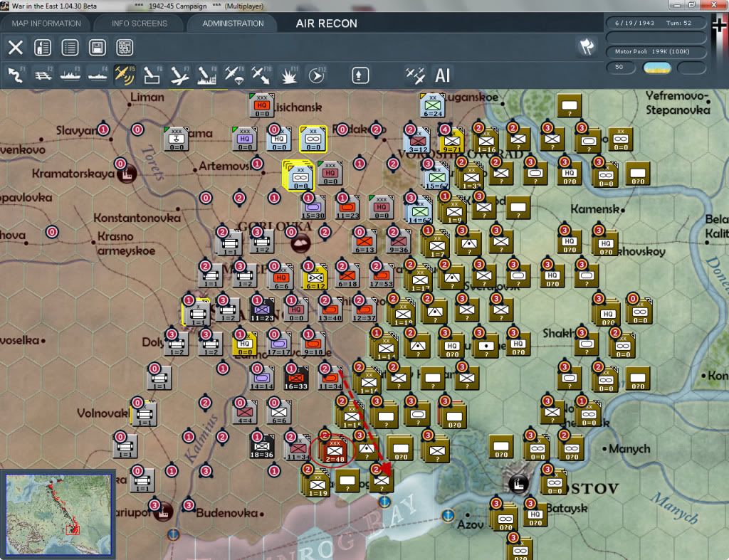Click the up-arrow box toolbar icon
729x560 pixels.
[x=360, y=75]
